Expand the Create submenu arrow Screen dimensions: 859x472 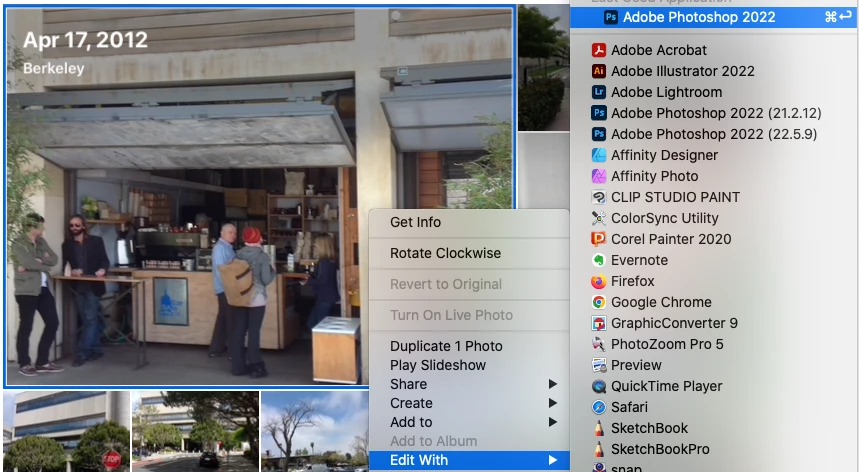(553, 404)
